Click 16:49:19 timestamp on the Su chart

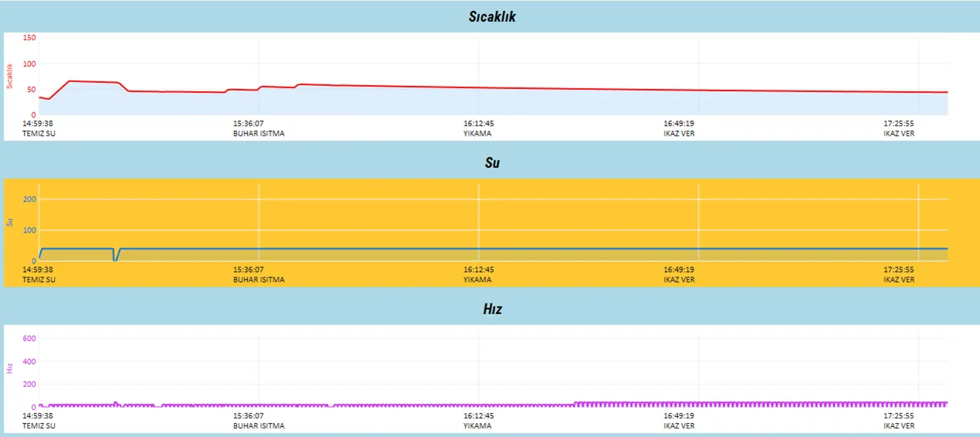679,270
